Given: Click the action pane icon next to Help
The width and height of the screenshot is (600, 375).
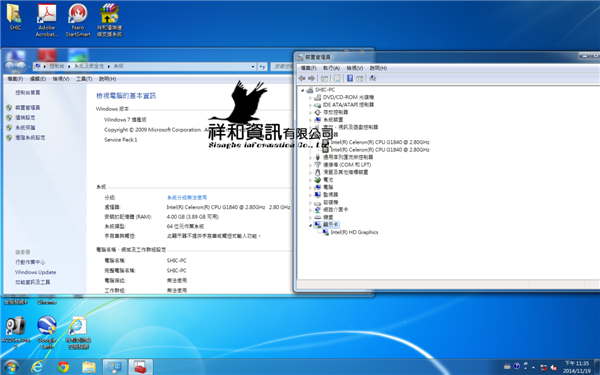Looking at the screenshot, I should point(359,78).
